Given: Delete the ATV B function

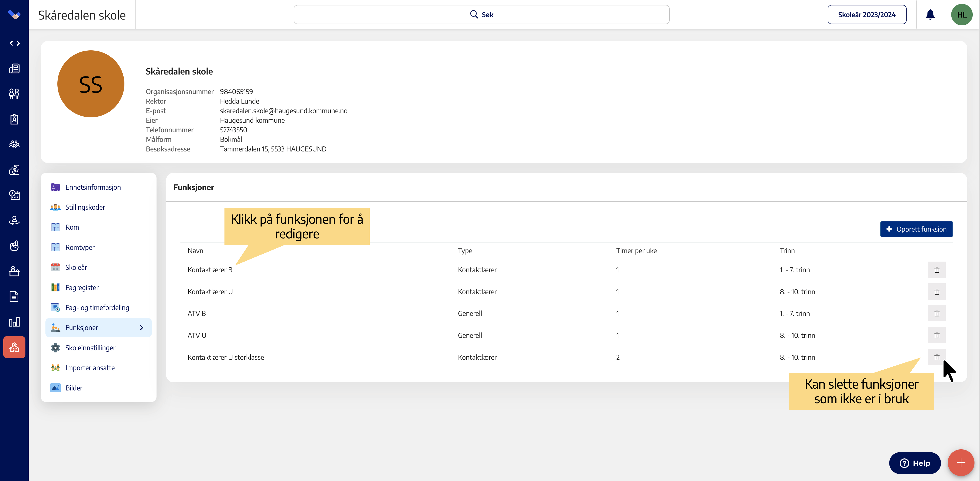Looking at the screenshot, I should (937, 313).
